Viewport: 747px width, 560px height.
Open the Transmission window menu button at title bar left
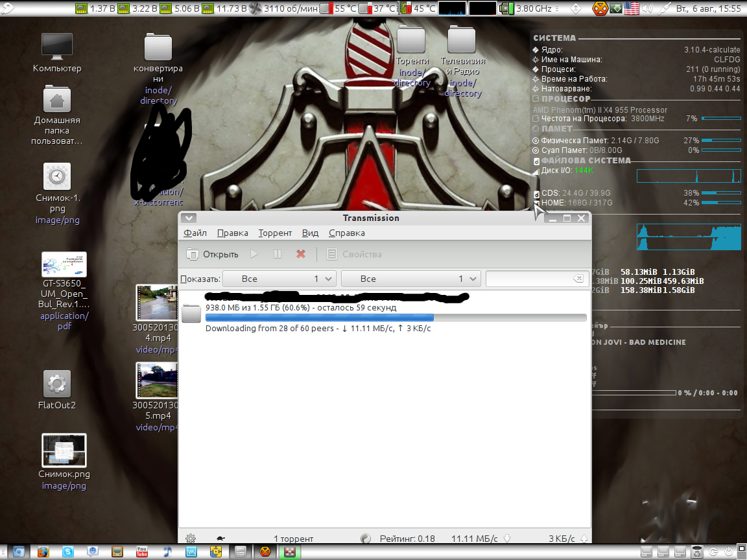[x=189, y=218]
